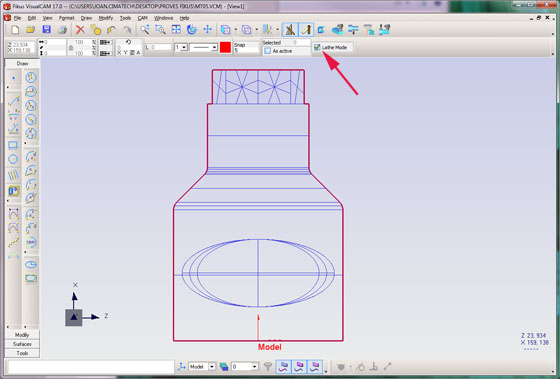
Task: Open the CAM menu
Action: [x=142, y=18]
